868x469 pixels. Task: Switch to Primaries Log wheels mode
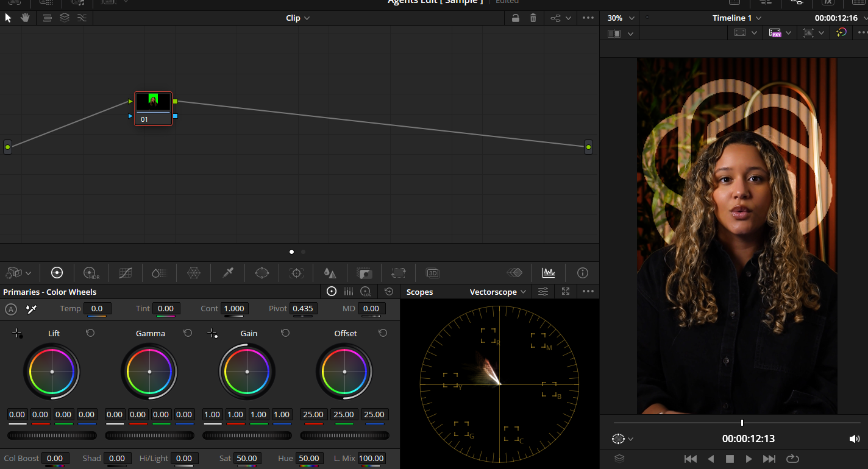(x=366, y=292)
